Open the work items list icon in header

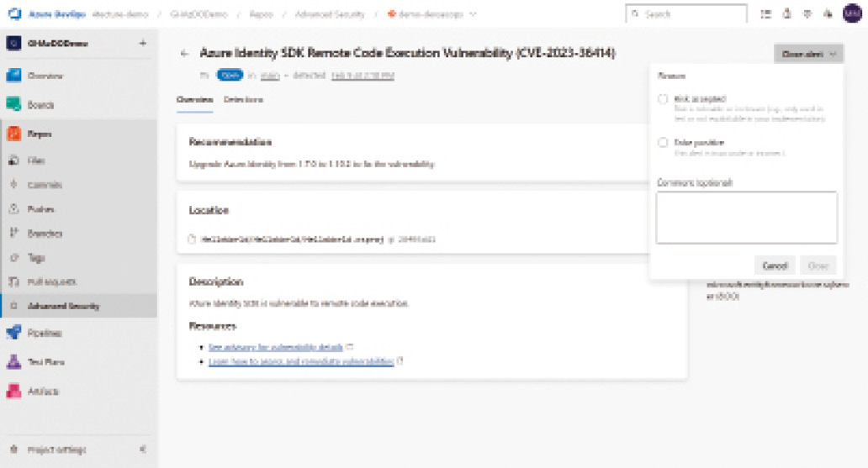(765, 13)
